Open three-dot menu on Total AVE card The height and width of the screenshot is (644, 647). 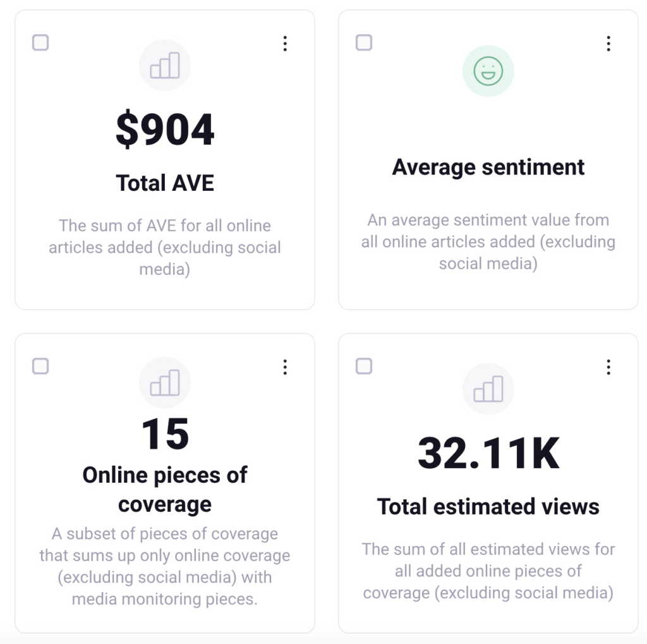point(285,44)
